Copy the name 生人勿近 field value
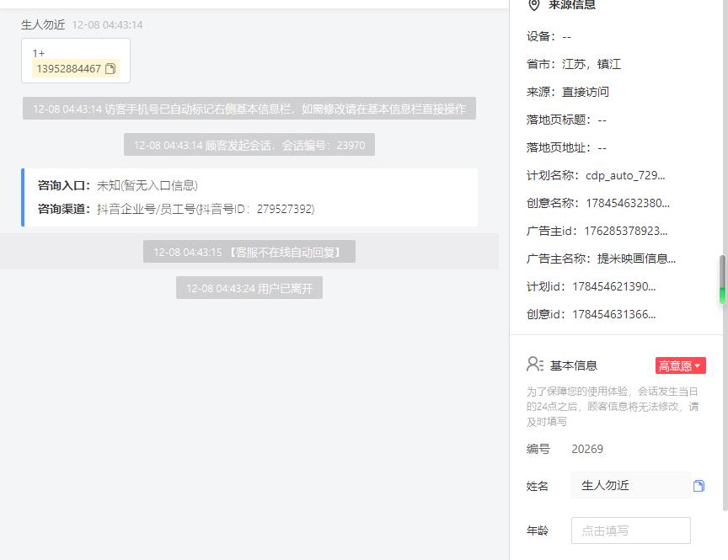 click(699, 486)
